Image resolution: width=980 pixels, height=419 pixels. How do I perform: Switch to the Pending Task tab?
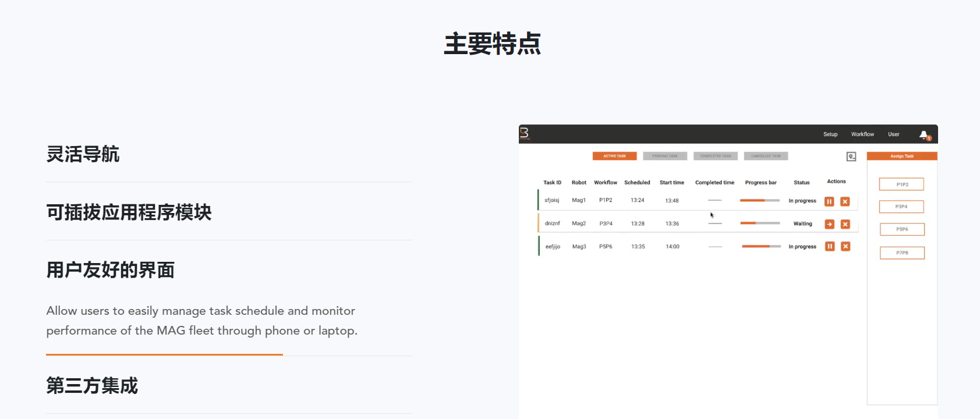(664, 156)
